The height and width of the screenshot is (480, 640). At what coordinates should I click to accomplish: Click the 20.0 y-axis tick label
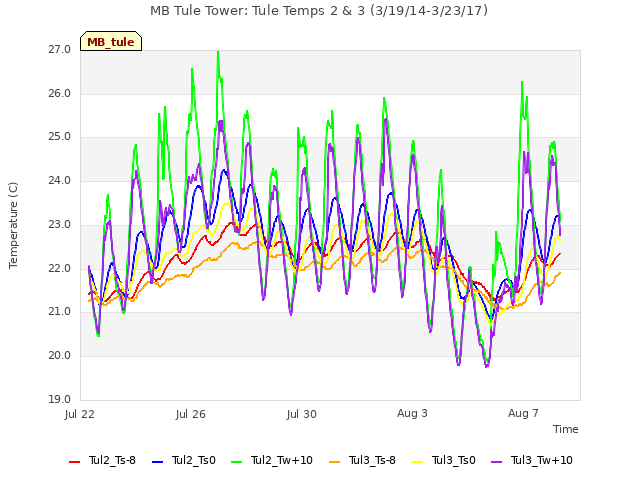(60, 356)
